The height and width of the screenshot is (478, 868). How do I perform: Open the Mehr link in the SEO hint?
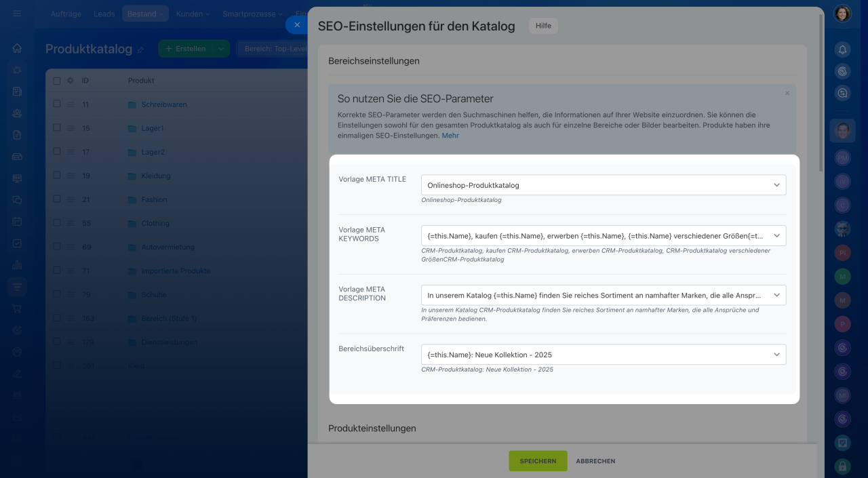point(450,136)
